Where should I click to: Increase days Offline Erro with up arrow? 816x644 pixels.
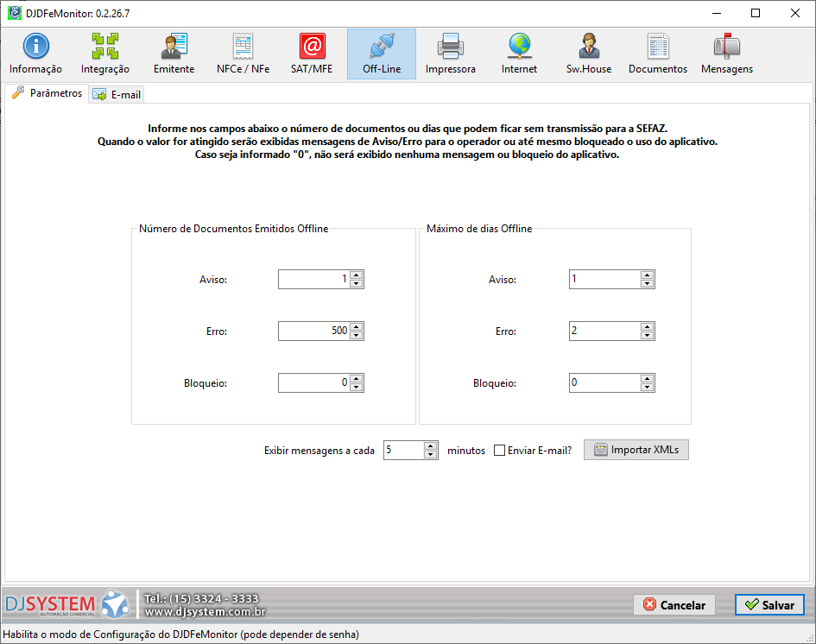tap(647, 326)
